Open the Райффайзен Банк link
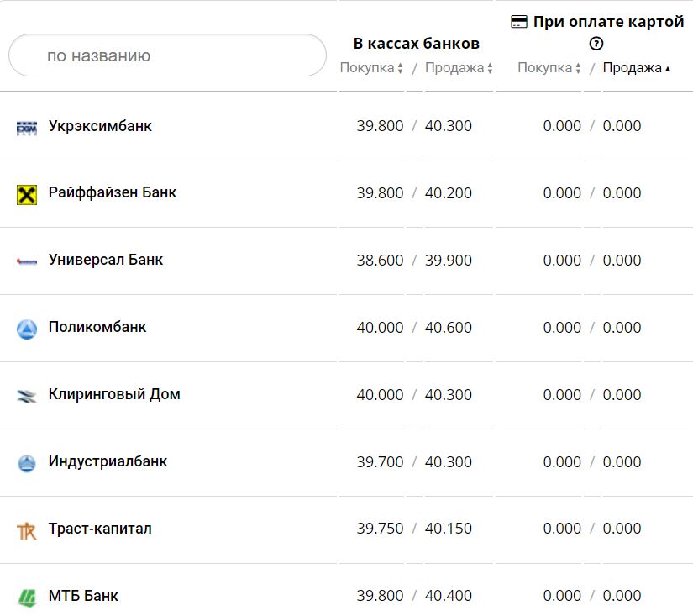Image resolution: width=693 pixels, height=616 pixels. pyautogui.click(x=113, y=192)
